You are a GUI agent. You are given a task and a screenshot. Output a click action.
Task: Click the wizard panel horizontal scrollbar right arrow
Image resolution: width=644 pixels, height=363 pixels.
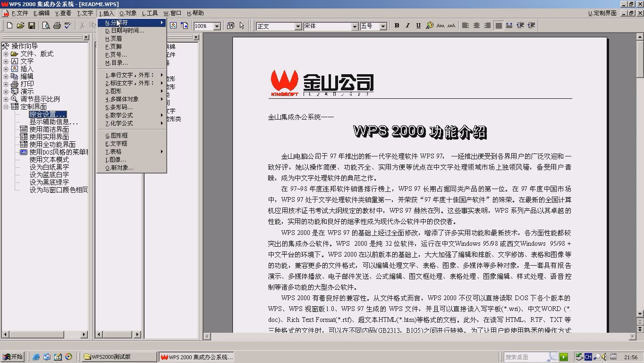pos(85,335)
